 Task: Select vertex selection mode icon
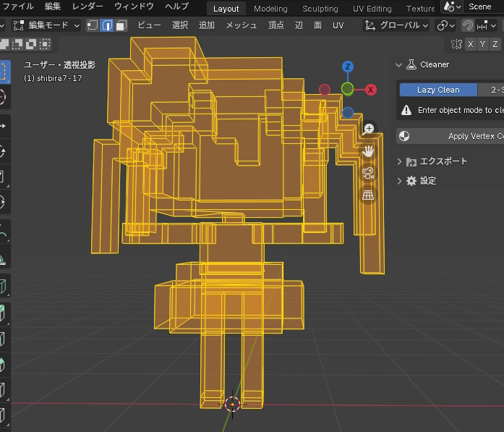pyautogui.click(x=93, y=25)
